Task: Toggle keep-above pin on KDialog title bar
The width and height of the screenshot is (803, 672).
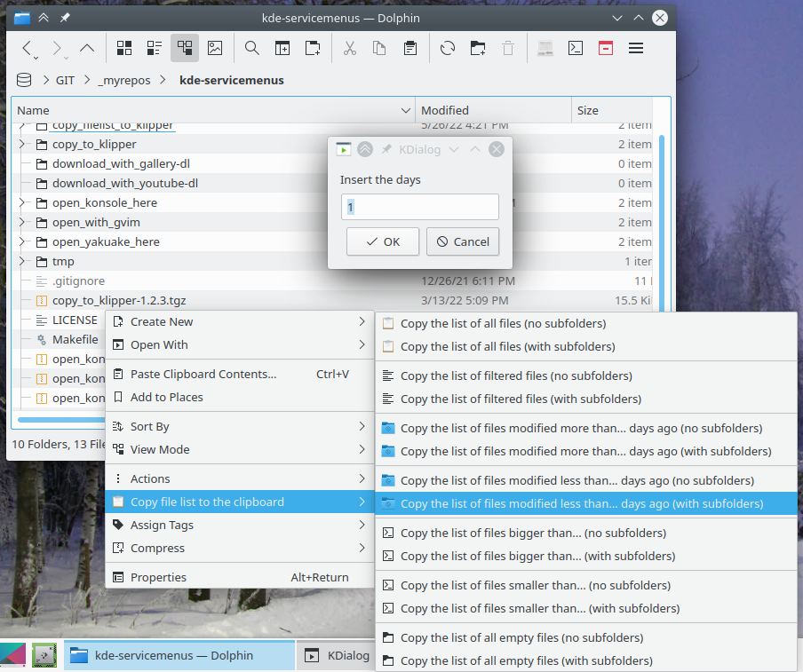Action: click(x=386, y=149)
